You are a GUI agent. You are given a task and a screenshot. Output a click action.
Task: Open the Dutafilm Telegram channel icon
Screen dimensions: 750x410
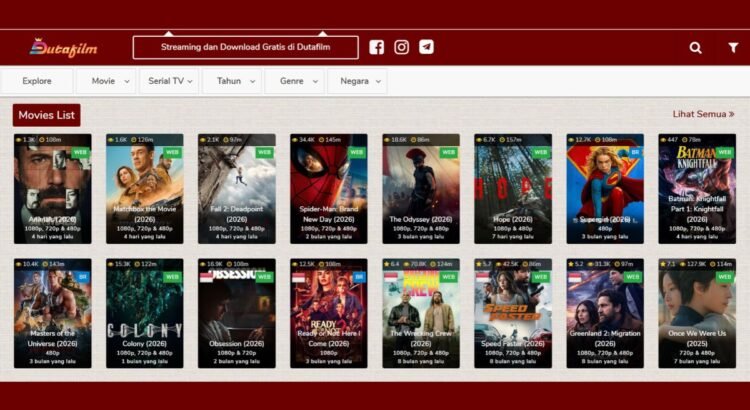pyautogui.click(x=426, y=47)
